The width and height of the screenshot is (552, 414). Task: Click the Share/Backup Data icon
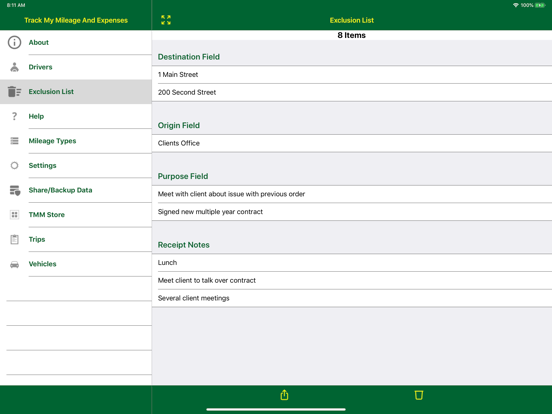15,190
